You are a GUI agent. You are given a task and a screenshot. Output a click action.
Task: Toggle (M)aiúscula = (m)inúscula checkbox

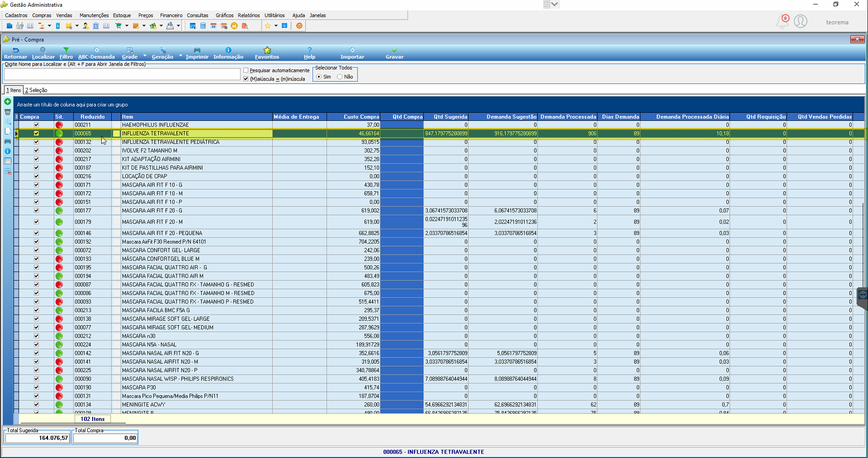[246, 79]
